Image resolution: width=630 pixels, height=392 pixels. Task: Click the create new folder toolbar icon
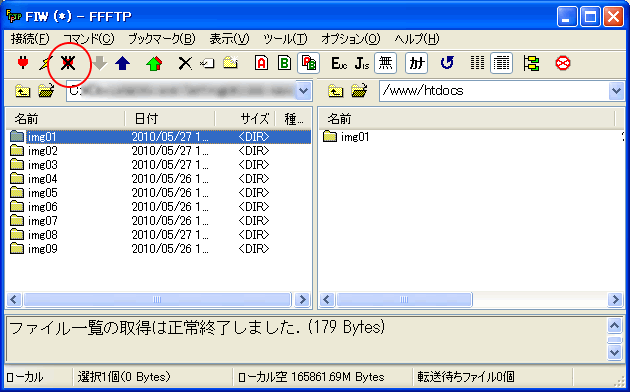(231, 63)
